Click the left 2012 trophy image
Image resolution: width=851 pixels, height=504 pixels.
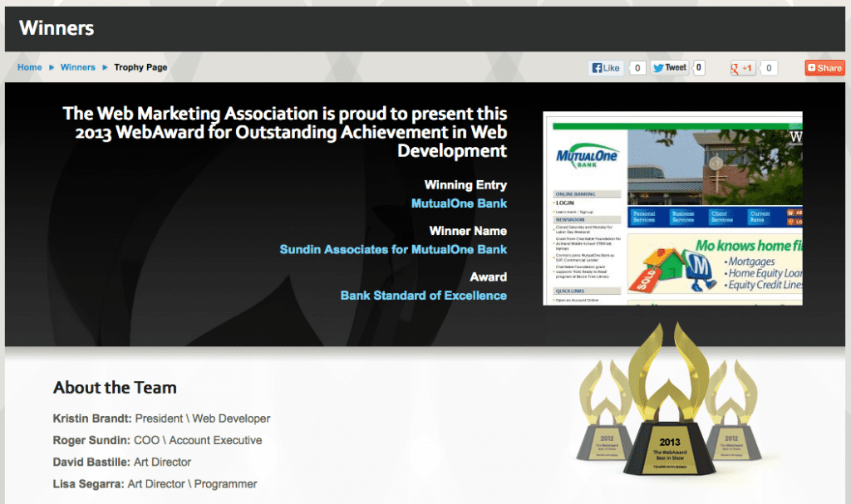[x=605, y=411]
